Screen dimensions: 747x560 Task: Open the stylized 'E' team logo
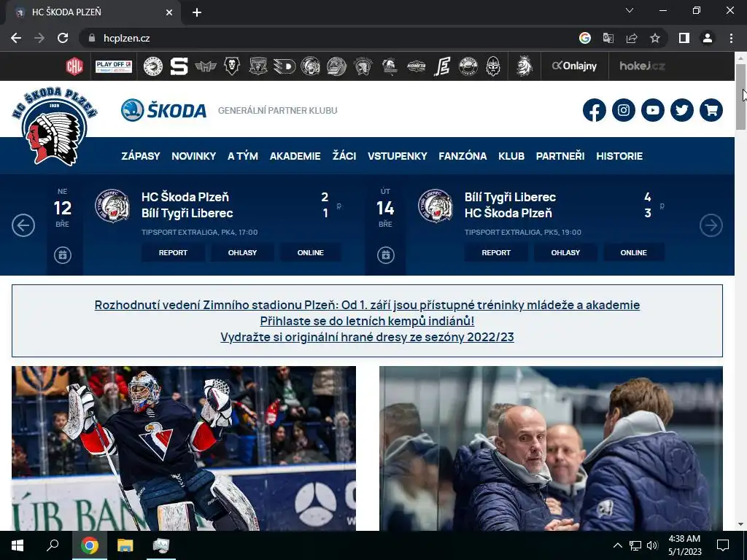pyautogui.click(x=442, y=66)
